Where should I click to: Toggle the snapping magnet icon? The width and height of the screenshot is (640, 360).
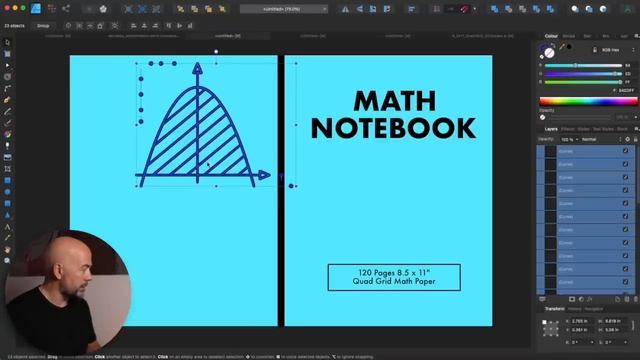[x=465, y=9]
